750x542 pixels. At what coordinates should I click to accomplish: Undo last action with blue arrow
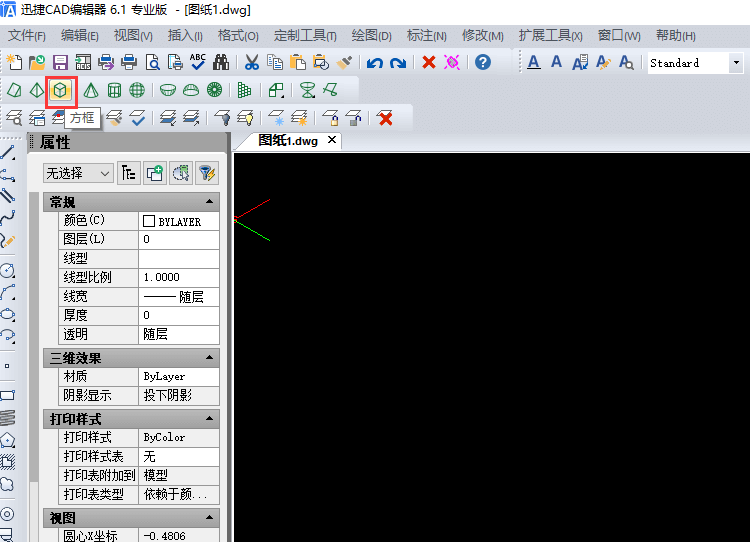click(375, 63)
